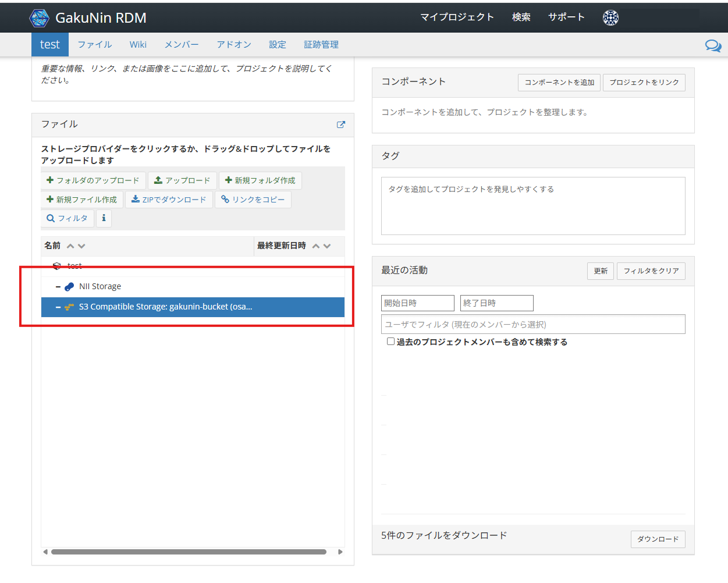Screen dimensions: 728x583
Task: Sort files by 名前 ascending arrow
Action: [x=70, y=246]
